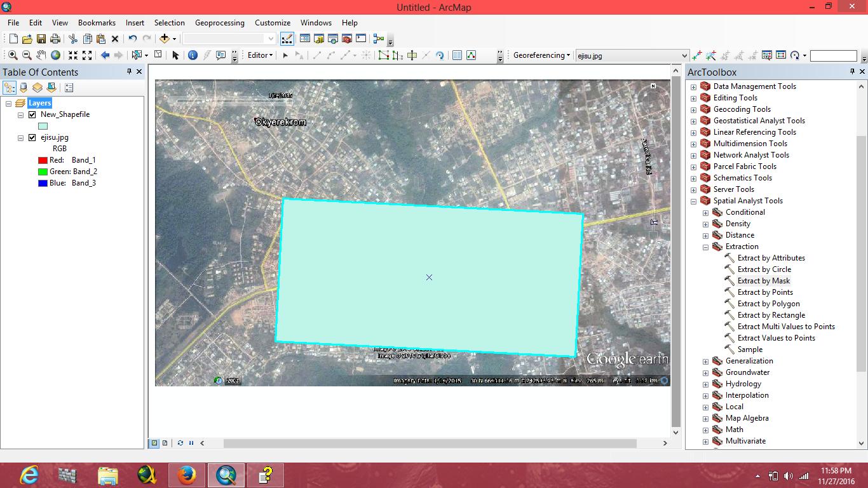Image resolution: width=868 pixels, height=488 pixels.
Task: Click the List By Selection icon
Action: point(51,88)
